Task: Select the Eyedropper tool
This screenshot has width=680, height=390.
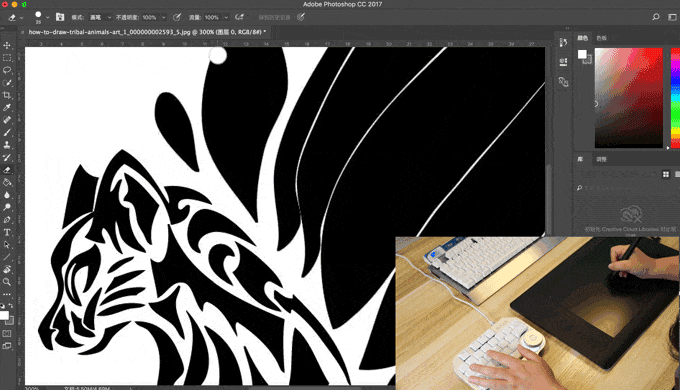Action: tap(7, 108)
